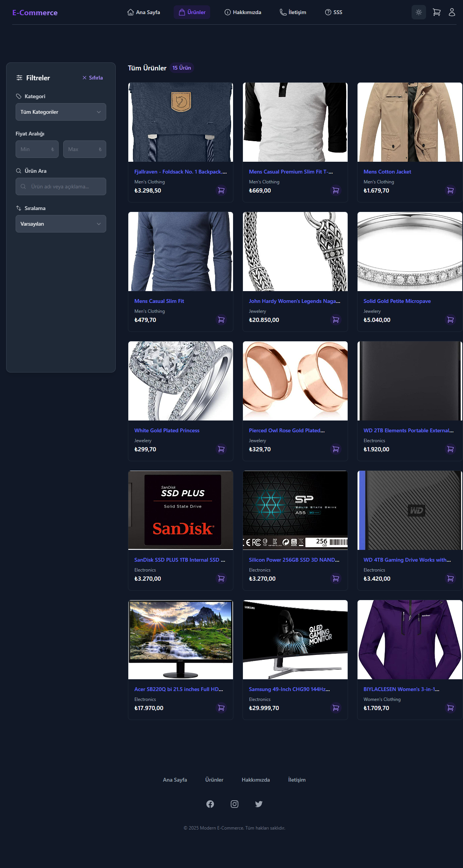The height and width of the screenshot is (868, 463).
Task: Open the White Gold Plated Princess thumbnail
Action: [x=180, y=381]
